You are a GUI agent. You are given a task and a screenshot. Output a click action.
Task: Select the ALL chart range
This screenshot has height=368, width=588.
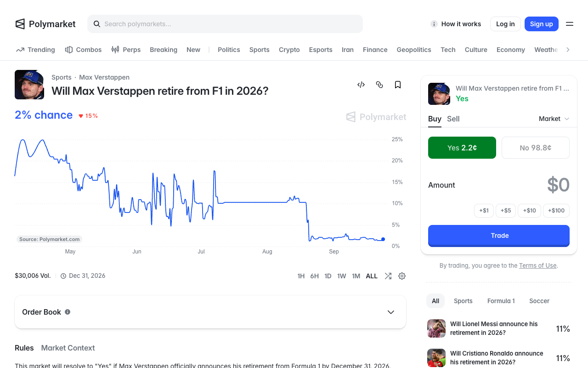tap(372, 276)
